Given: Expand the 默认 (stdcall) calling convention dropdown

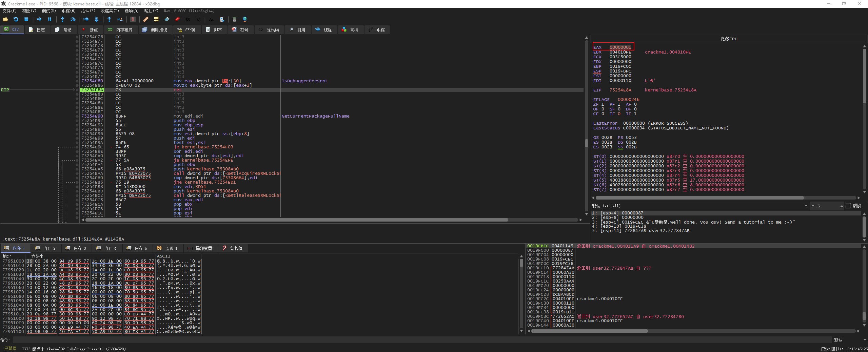Looking at the screenshot, I should click(806, 206).
